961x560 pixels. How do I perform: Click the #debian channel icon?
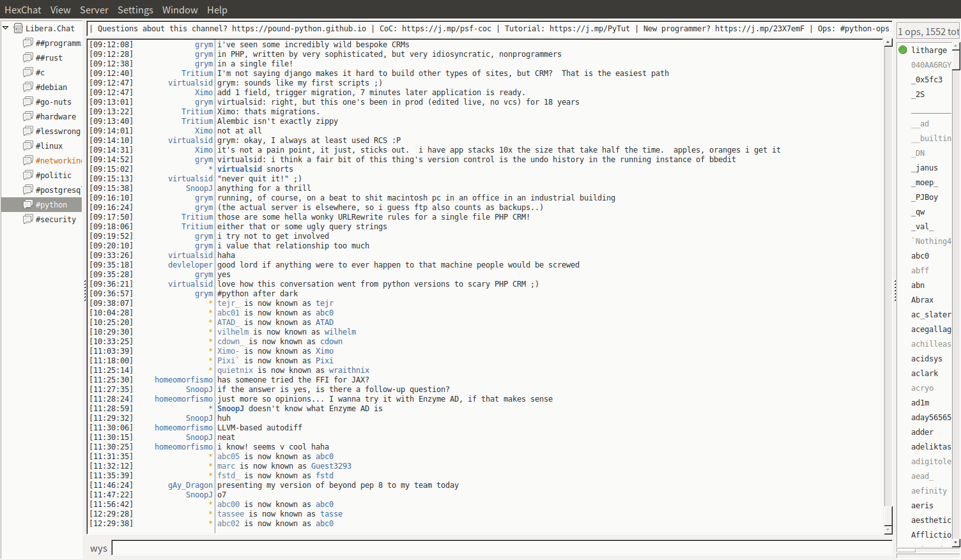point(28,87)
